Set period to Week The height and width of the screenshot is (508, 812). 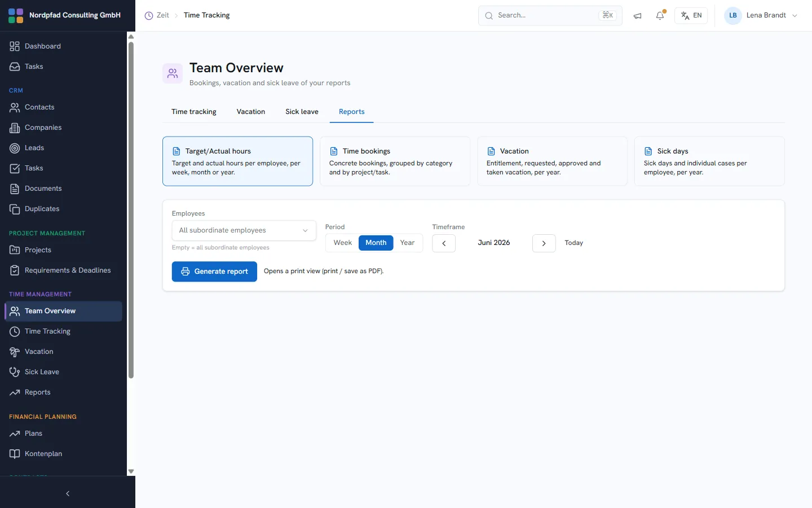click(x=342, y=243)
